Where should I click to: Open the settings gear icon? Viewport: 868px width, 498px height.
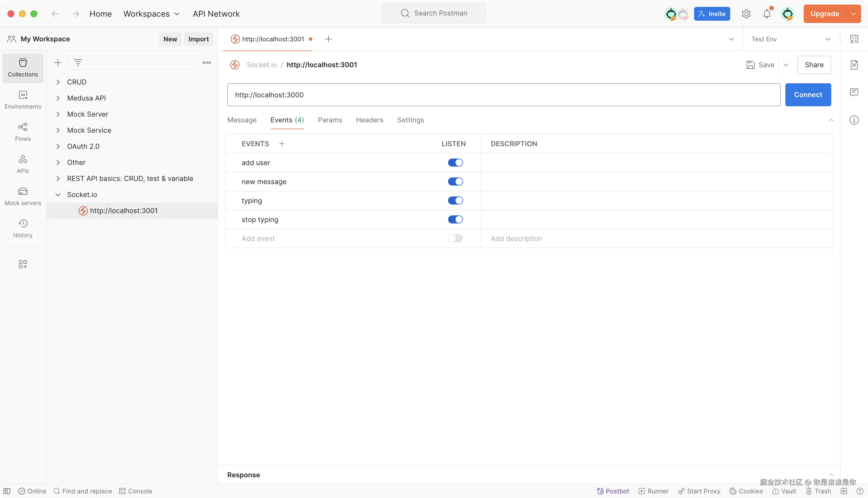click(746, 14)
